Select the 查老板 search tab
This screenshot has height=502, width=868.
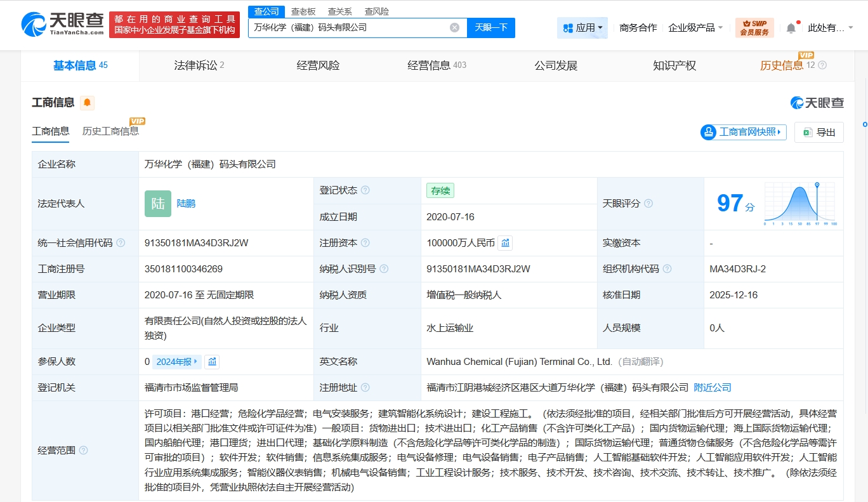pos(303,11)
